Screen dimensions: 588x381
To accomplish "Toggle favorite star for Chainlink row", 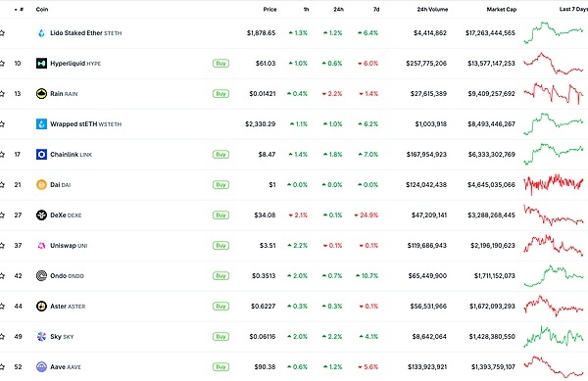I will coord(2,155).
